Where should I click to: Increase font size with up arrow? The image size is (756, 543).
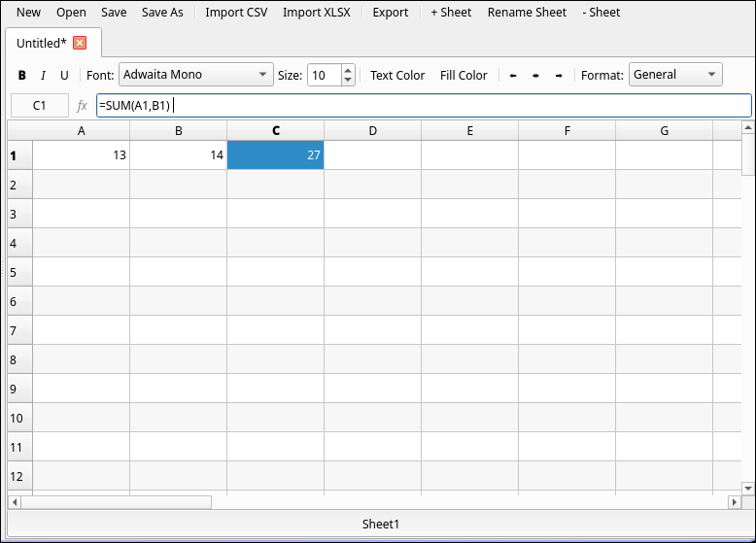[x=348, y=70]
